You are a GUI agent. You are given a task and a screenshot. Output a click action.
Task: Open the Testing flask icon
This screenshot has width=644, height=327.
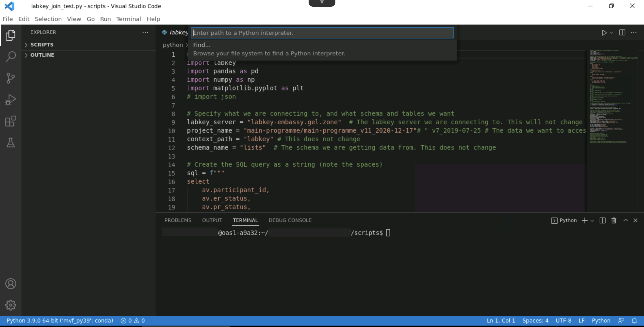click(x=11, y=143)
